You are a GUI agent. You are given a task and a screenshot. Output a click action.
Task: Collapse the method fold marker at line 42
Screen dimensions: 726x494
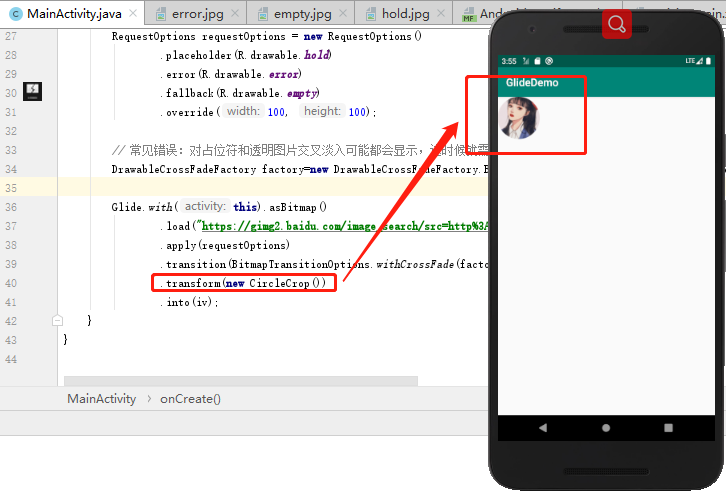tap(57, 320)
